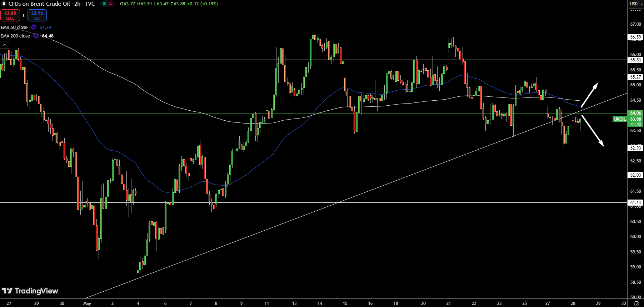Click the chart title CFDs on Brent Crude Oil
The height and width of the screenshot is (307, 644).
(x=39, y=4)
